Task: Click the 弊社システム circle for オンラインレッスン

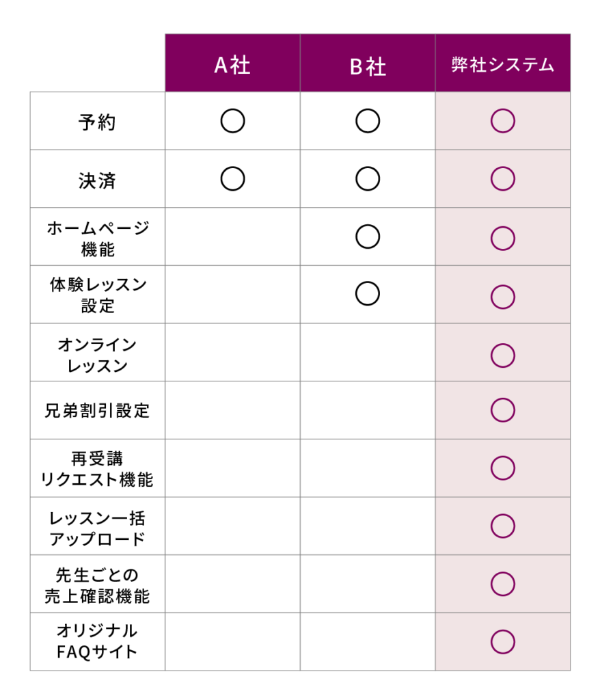Action: pyautogui.click(x=502, y=353)
